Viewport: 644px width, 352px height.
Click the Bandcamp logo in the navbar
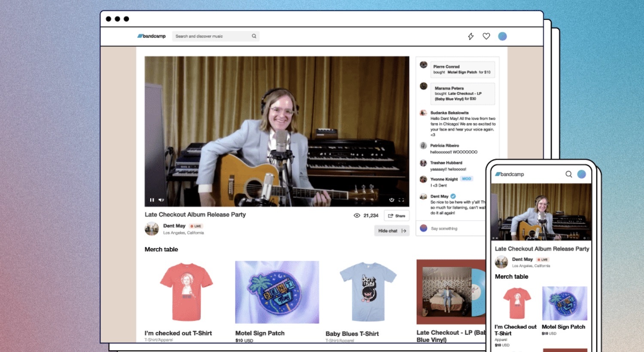pyautogui.click(x=152, y=36)
